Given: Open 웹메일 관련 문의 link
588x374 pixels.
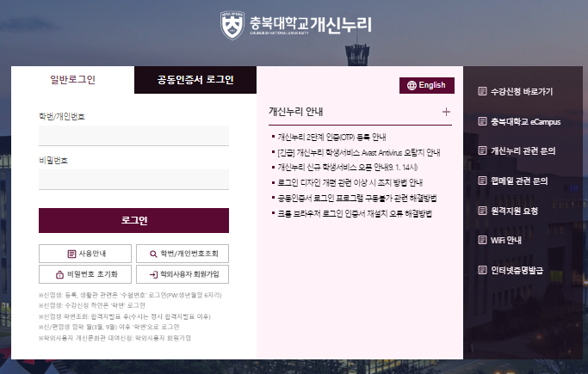Looking at the screenshot, I should 519,181.
